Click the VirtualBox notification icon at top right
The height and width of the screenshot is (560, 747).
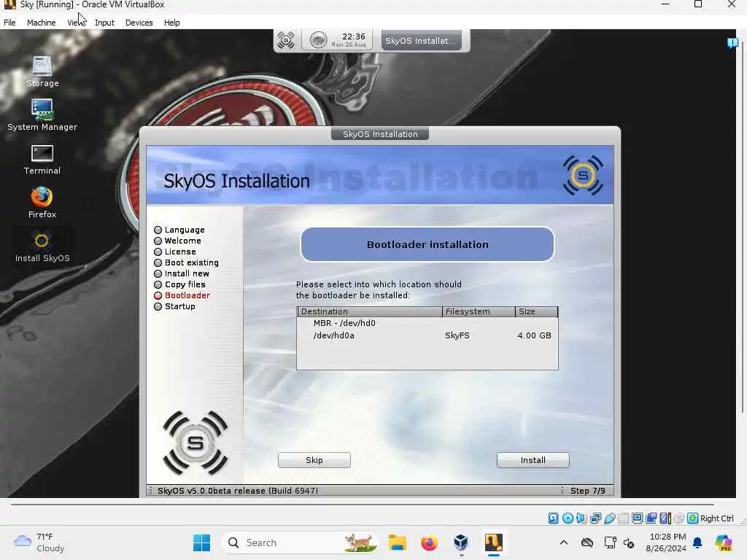pyautogui.click(x=732, y=43)
